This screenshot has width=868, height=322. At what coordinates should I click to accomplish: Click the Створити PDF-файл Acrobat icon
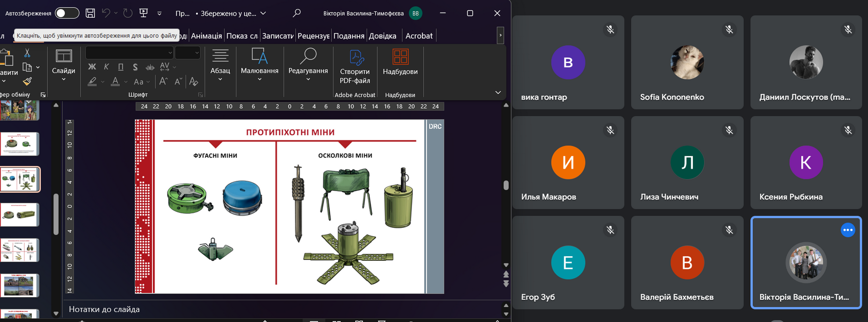click(x=354, y=66)
